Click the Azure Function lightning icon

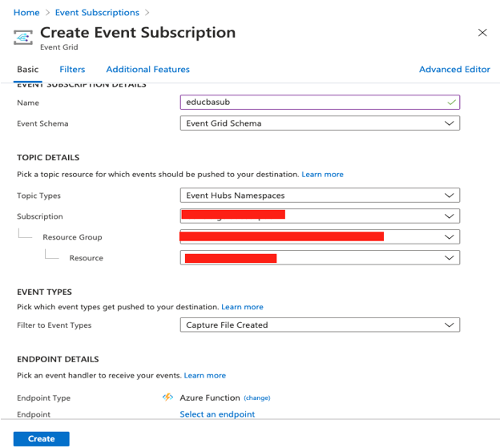pos(167,397)
